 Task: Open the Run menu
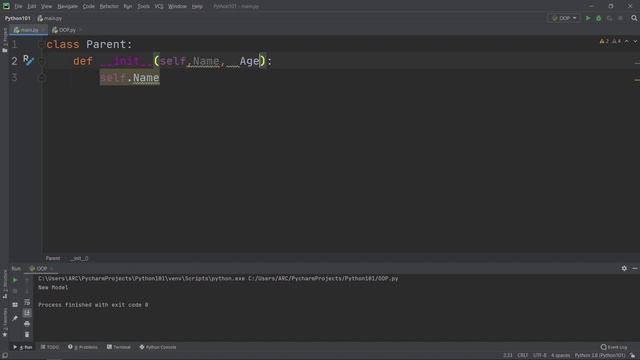coord(128,7)
